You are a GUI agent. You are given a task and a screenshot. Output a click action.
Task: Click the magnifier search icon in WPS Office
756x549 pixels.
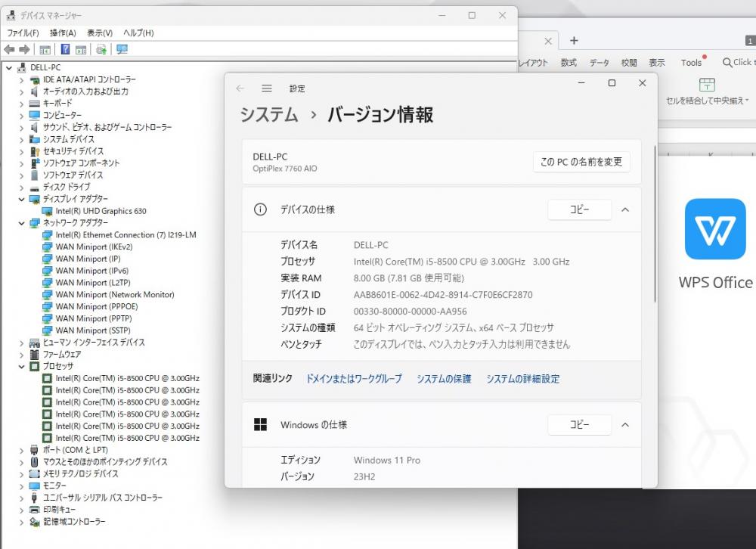point(727,62)
